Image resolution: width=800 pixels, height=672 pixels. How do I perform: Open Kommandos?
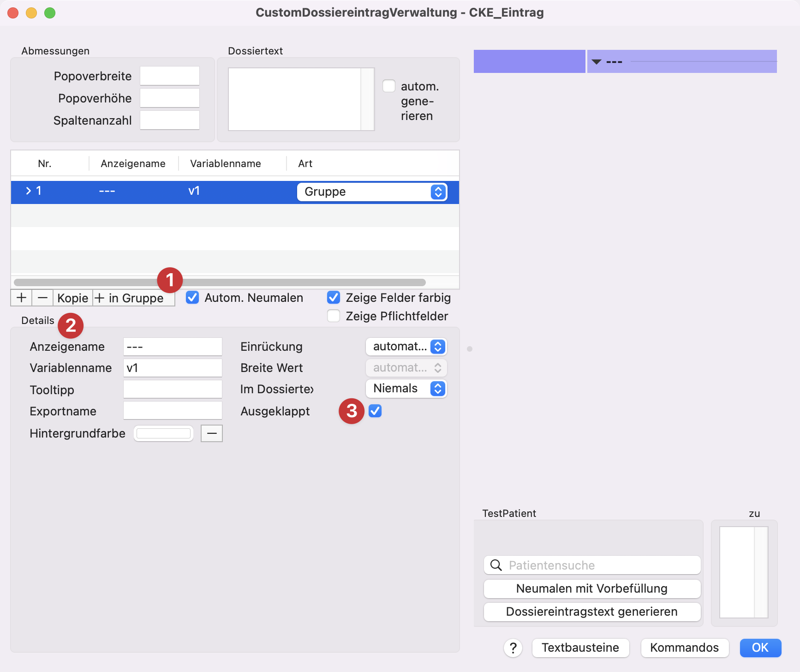tap(685, 648)
